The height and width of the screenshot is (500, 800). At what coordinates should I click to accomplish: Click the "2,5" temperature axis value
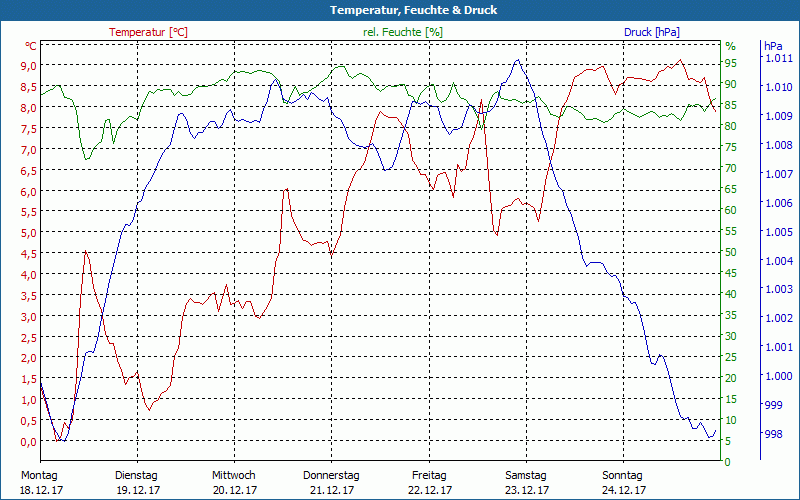(x=29, y=337)
